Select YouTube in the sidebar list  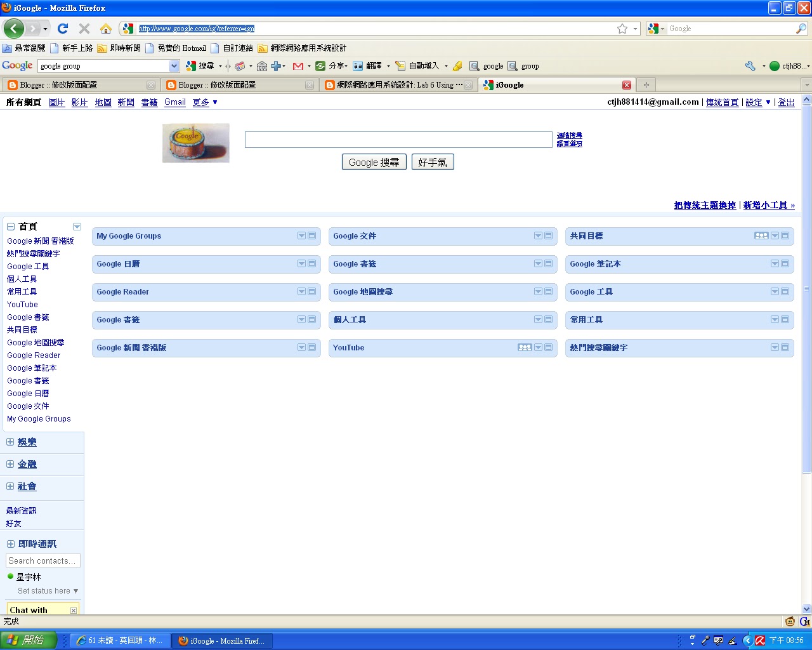(22, 305)
